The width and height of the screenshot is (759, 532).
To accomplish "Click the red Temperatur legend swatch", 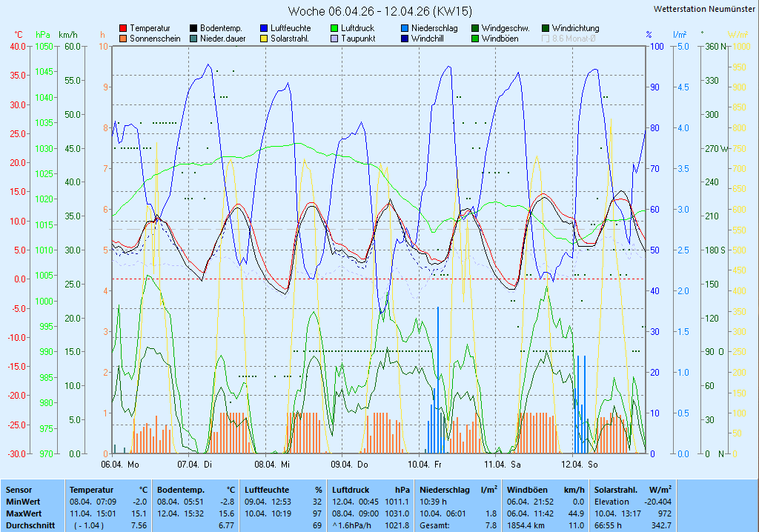I will 123,28.
